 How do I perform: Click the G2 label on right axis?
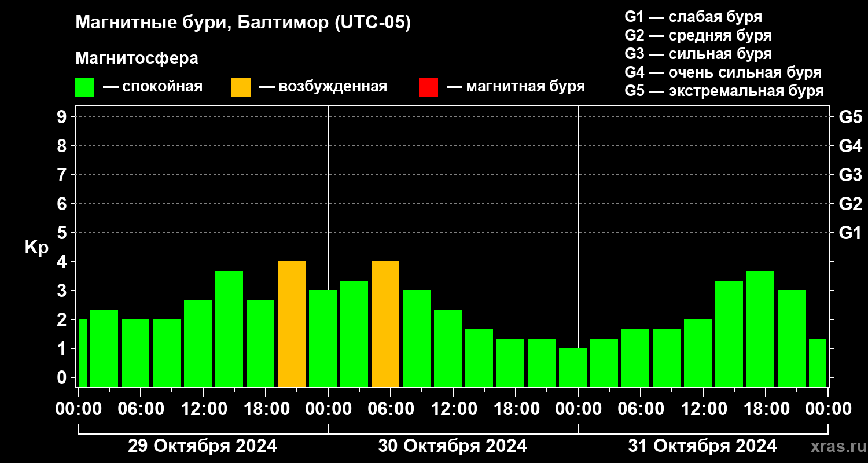850,204
